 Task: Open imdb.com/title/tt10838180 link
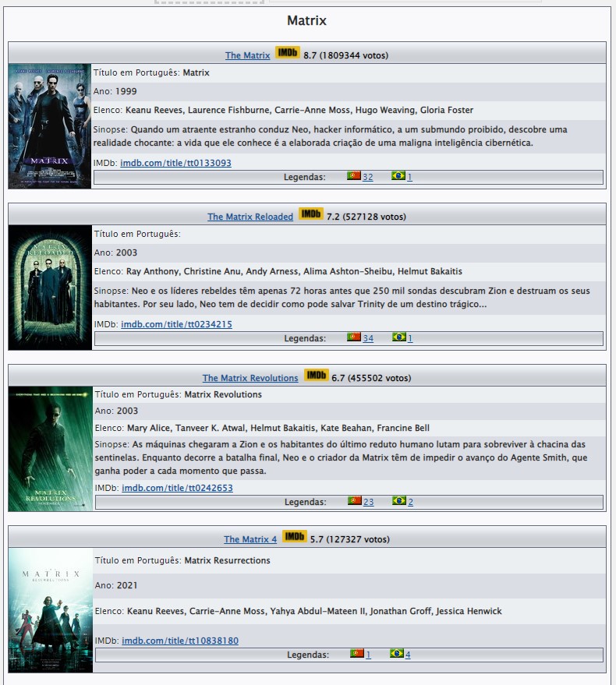pos(180,641)
